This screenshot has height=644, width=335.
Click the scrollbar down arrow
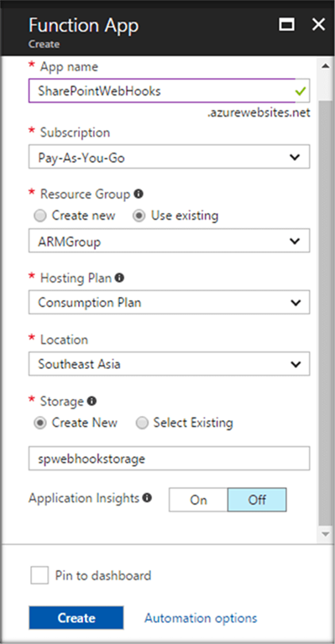tap(325, 534)
